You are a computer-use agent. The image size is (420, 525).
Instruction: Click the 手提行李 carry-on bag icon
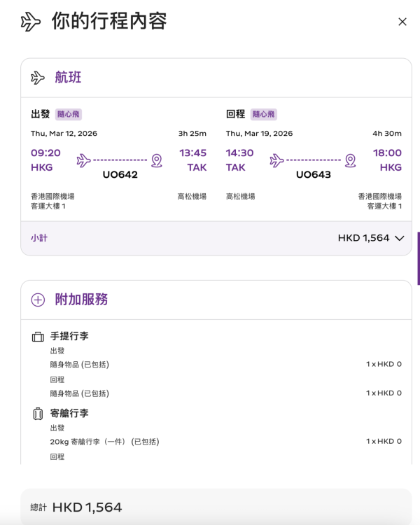point(38,337)
